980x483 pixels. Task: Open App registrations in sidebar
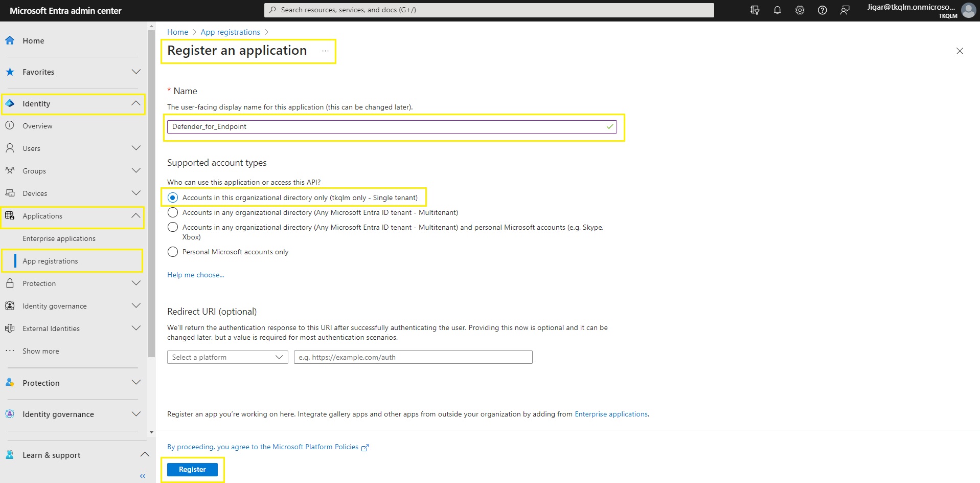[50, 261]
